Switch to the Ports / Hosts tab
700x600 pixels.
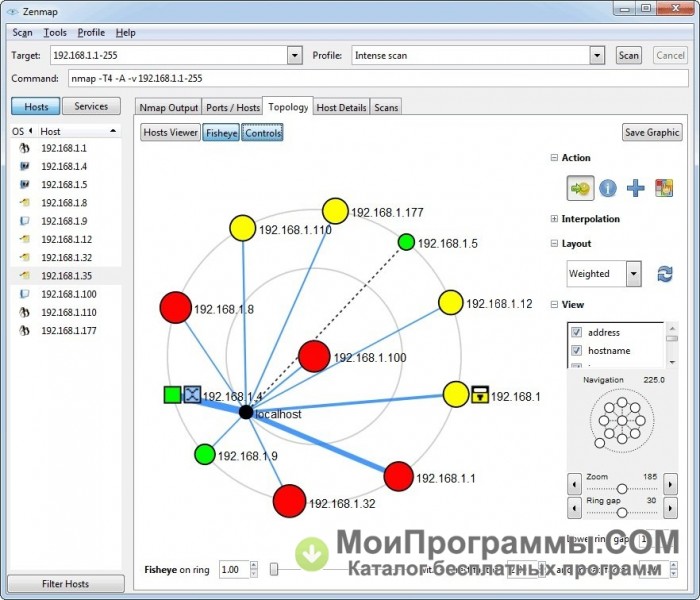point(233,108)
